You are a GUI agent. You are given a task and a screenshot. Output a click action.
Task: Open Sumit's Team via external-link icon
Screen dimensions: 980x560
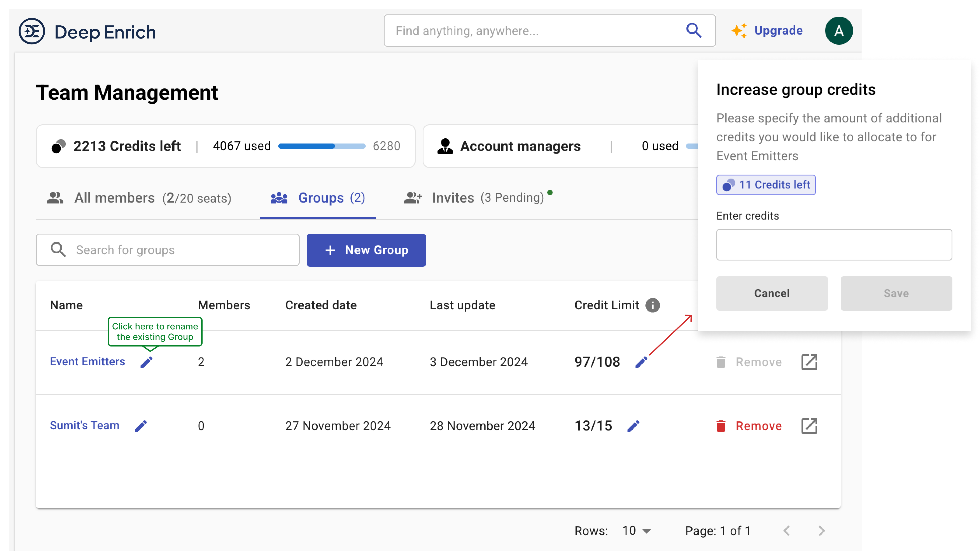[809, 426]
